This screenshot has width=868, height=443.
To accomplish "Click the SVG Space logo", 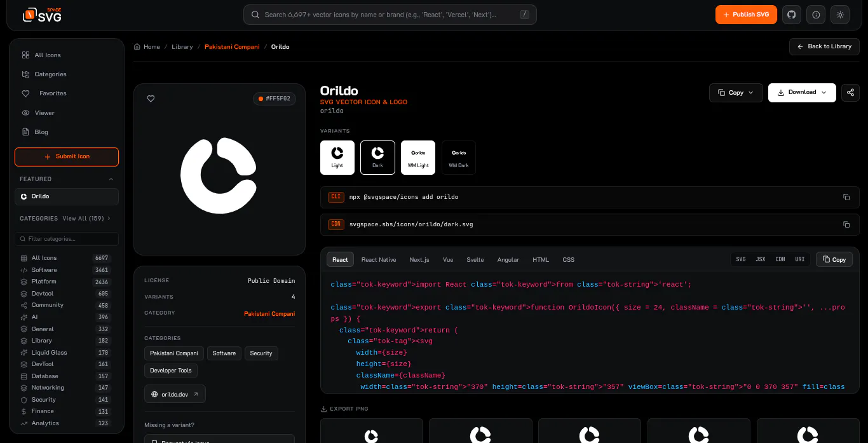I will pyautogui.click(x=42, y=15).
